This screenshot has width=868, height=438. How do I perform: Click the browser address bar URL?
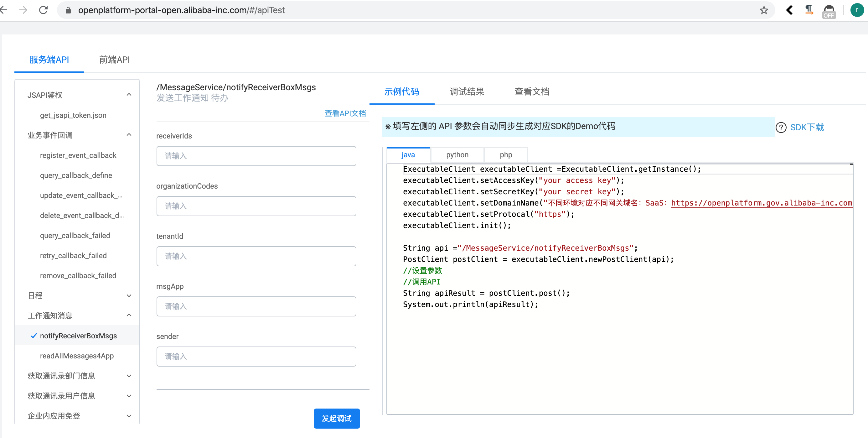[181, 10]
